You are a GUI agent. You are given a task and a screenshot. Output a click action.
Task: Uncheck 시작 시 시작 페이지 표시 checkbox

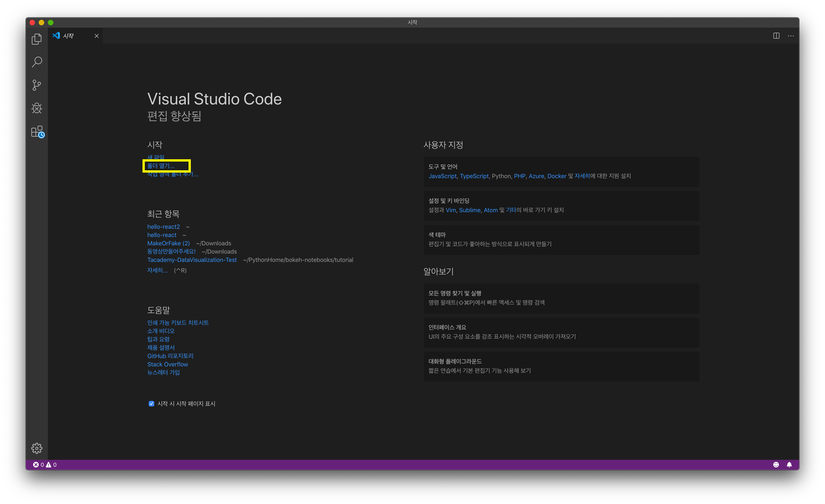pyautogui.click(x=151, y=404)
